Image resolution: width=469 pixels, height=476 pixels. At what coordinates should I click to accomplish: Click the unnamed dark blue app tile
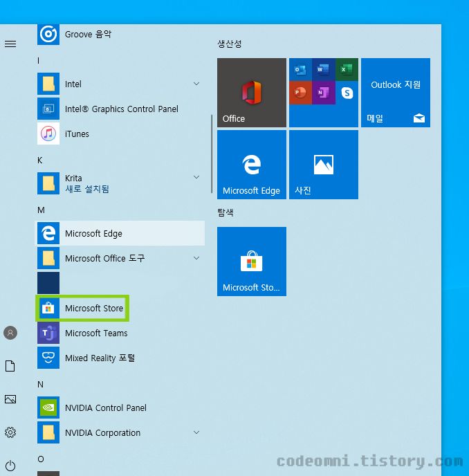(48, 283)
